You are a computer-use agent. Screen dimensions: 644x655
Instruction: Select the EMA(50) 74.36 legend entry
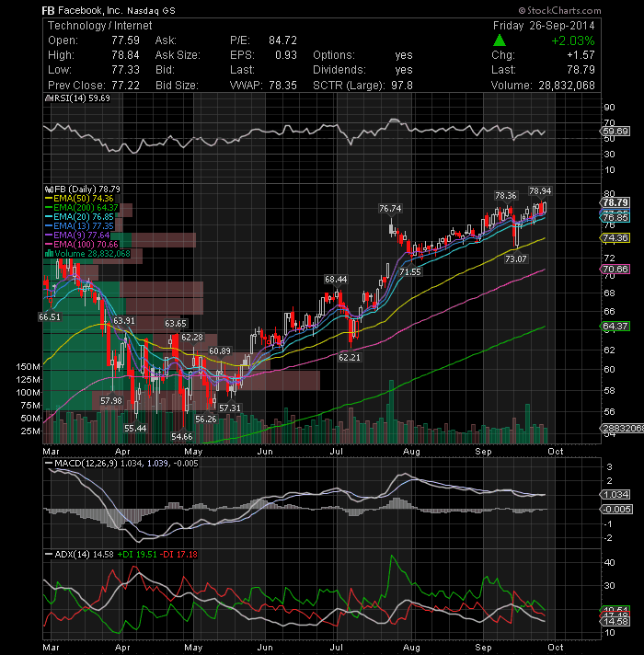(x=79, y=199)
